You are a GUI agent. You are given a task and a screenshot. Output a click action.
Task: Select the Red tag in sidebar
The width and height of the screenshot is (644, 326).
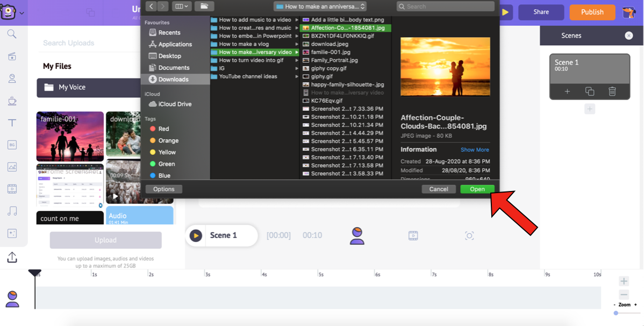coord(163,129)
